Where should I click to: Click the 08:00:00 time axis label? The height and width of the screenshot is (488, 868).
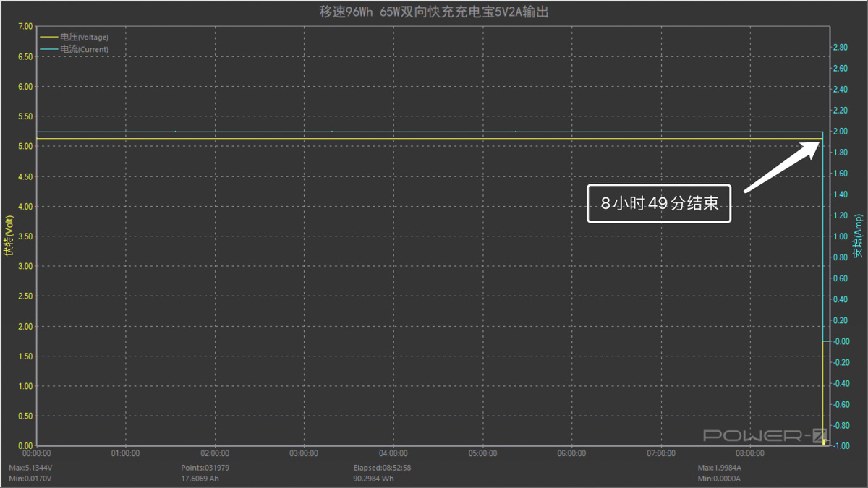click(x=749, y=454)
